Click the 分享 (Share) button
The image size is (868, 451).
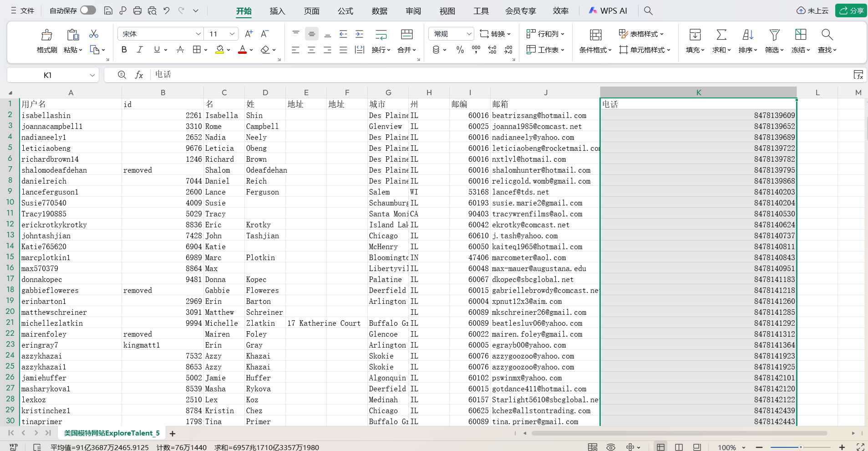pos(851,10)
